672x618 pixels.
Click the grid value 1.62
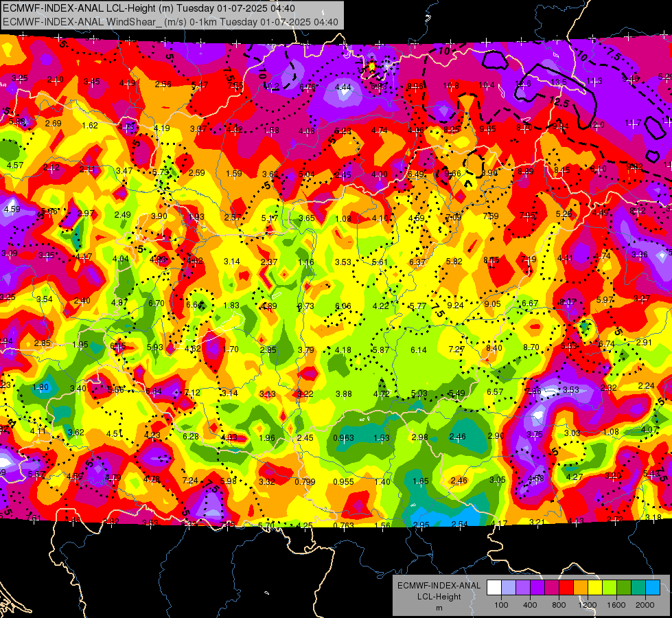[90, 125]
